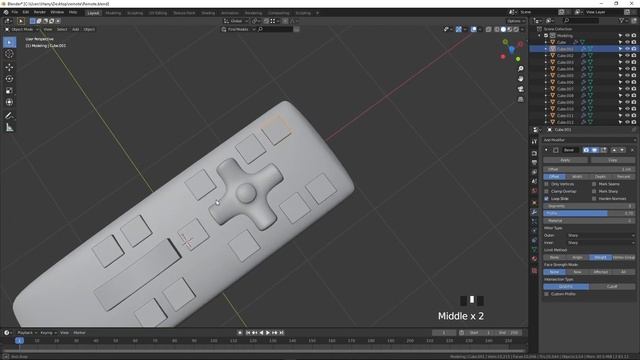Select the Transform tool
This screenshot has width=640, height=360.
tap(9, 102)
